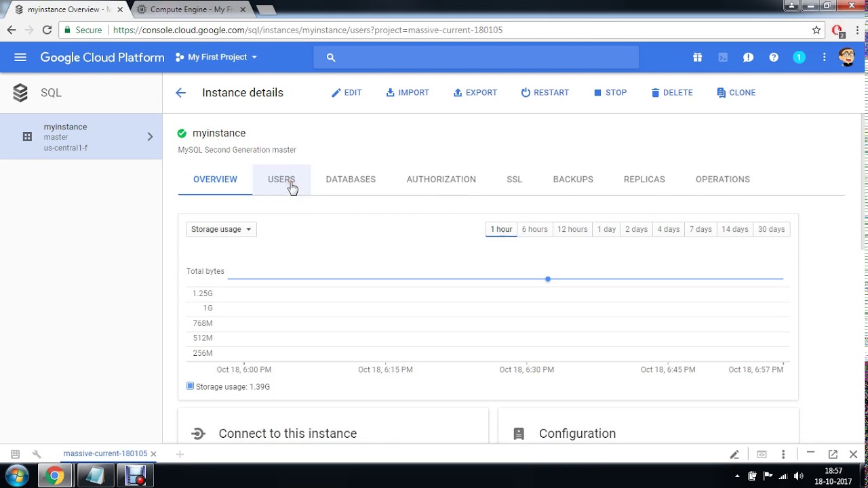Click the DELETE button
The image size is (868, 488).
pyautogui.click(x=672, y=93)
